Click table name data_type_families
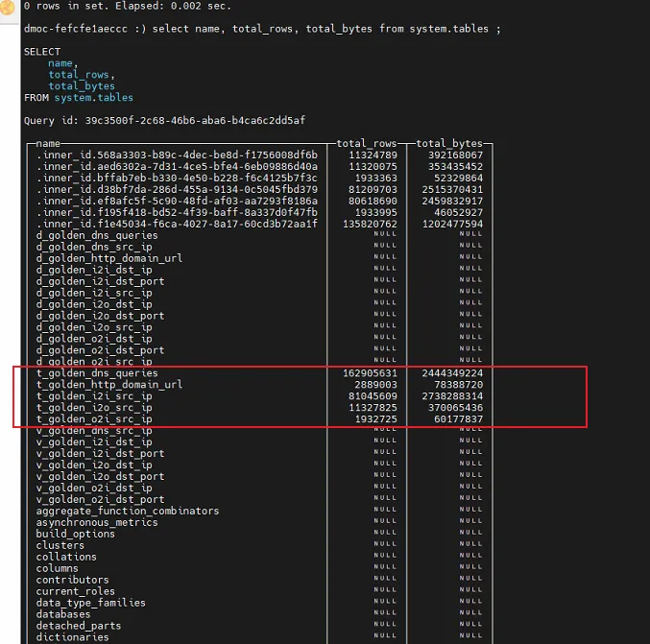Viewport: 650px width, 644px height. point(91,603)
